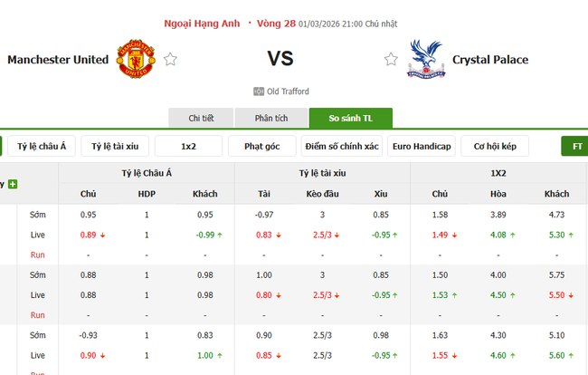Click the green plus icon on the left
The image size is (588, 375).
pos(13,184)
